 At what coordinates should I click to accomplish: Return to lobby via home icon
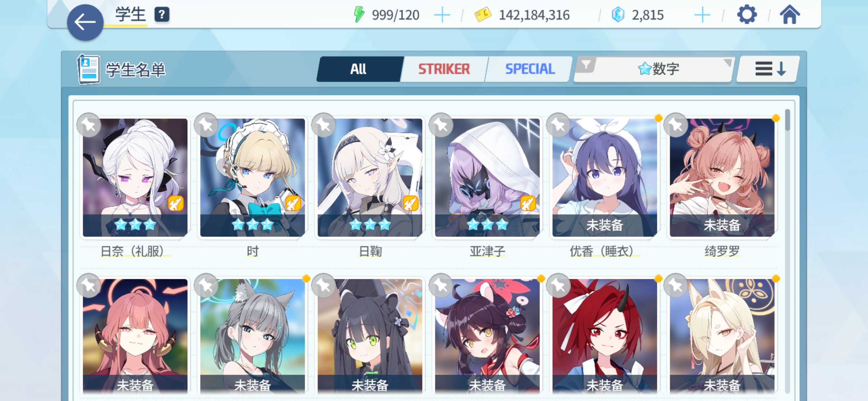(790, 15)
